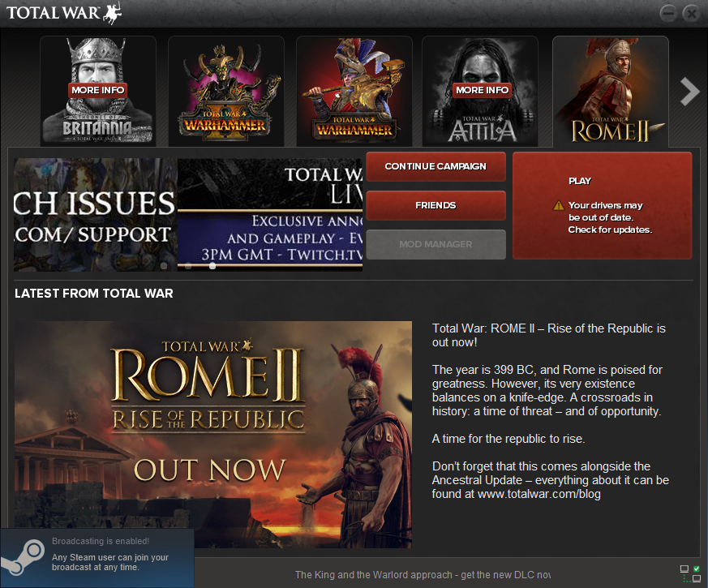
Task: Select the third highlighted carousel dot
Action: point(212,266)
